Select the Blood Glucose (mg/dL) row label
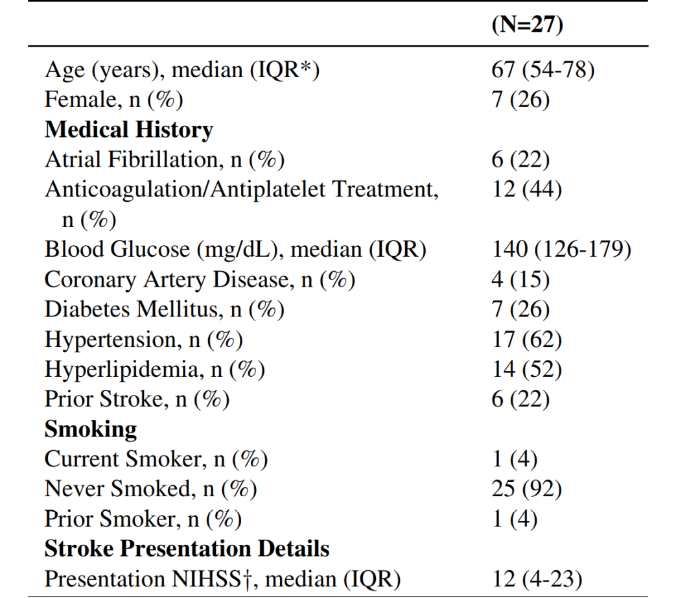700x598 pixels. coord(235,250)
